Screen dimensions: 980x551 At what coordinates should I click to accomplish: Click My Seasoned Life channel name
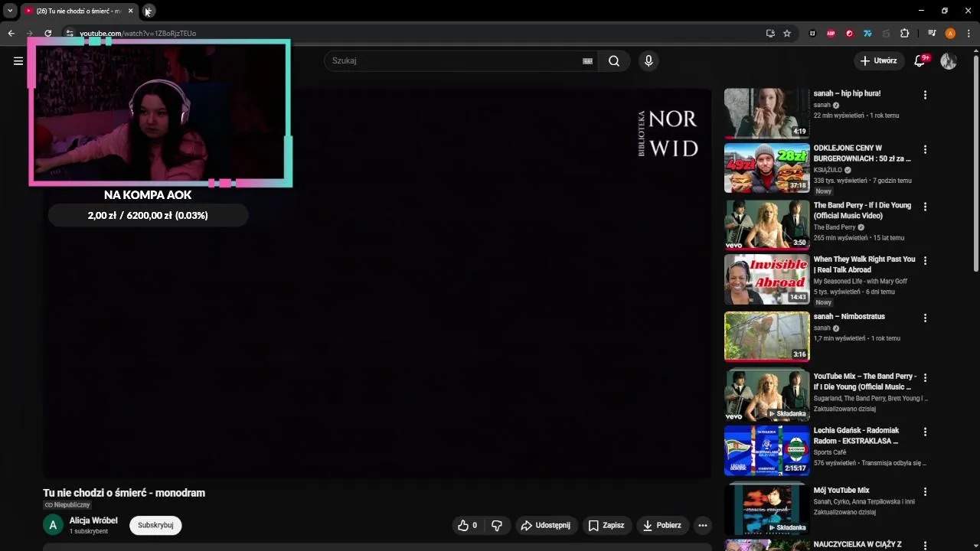[861, 282]
